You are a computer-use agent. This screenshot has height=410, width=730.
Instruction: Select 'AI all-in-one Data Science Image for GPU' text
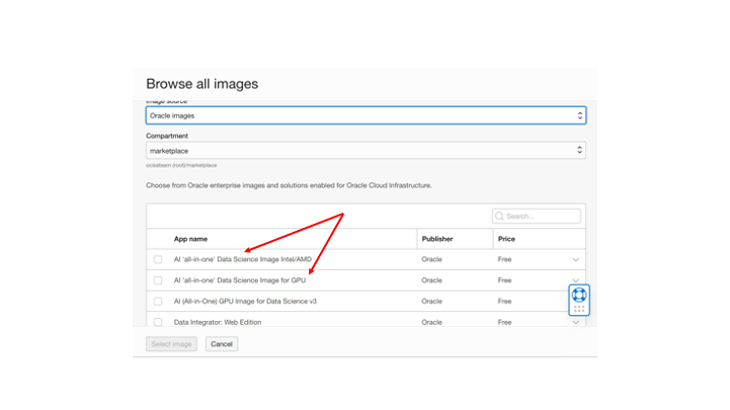tap(240, 280)
